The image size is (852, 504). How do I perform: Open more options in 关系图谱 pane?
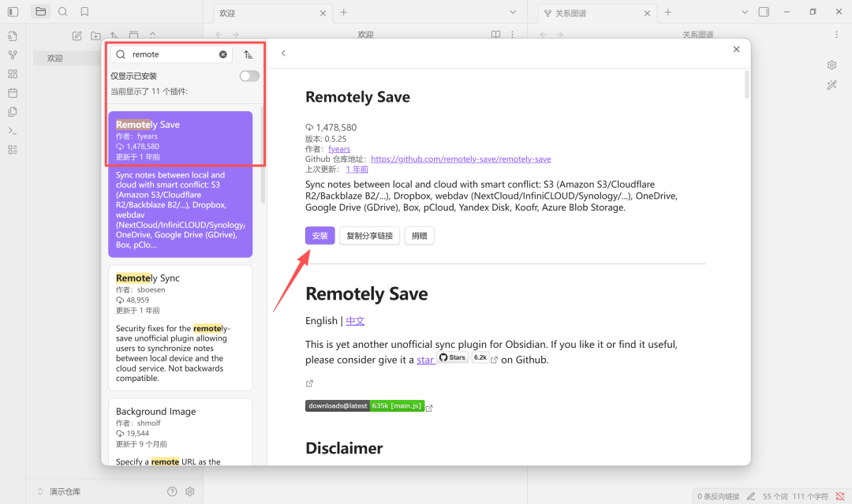click(836, 34)
